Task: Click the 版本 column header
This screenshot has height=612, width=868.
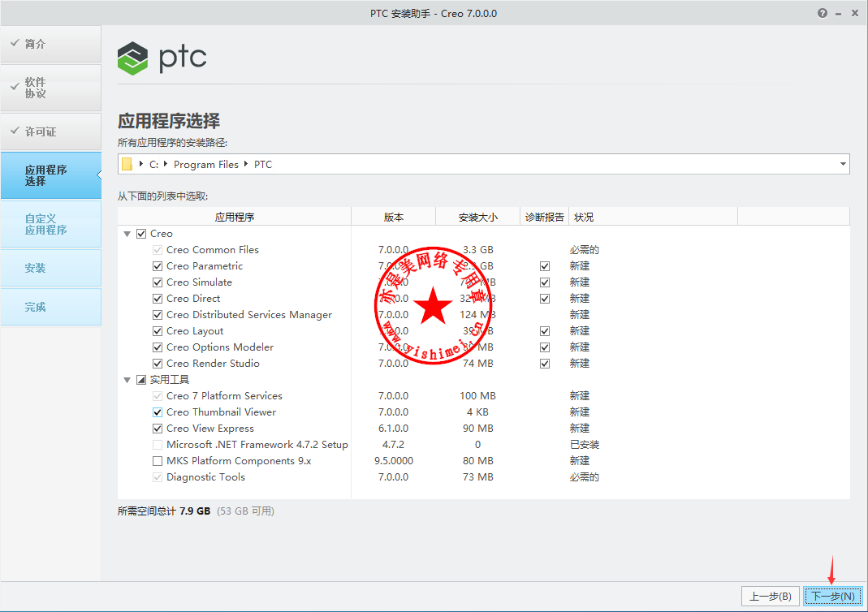Action: click(x=394, y=217)
